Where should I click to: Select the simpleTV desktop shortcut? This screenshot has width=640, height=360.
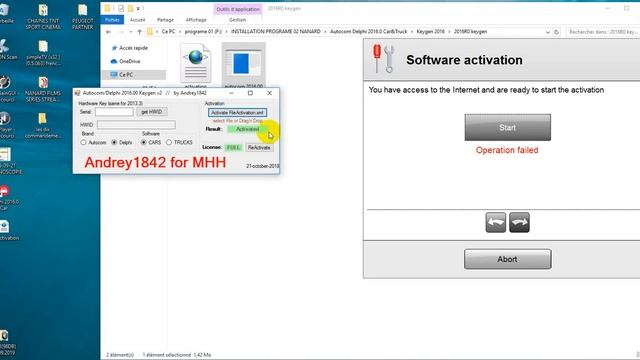point(43,52)
